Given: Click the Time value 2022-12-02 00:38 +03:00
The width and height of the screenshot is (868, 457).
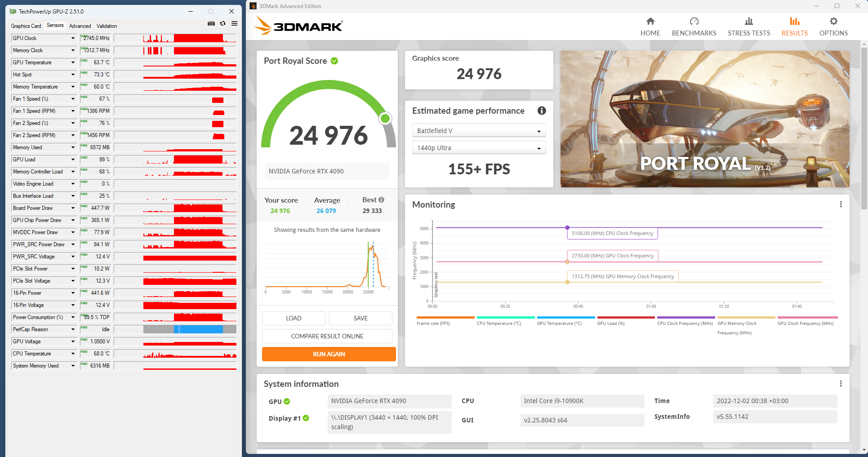Looking at the screenshot, I should coord(775,401).
